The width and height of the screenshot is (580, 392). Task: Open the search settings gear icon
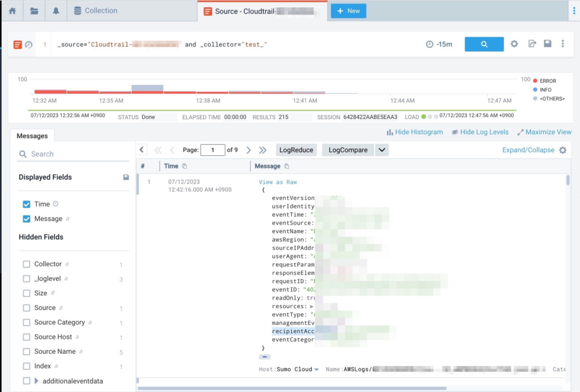514,44
